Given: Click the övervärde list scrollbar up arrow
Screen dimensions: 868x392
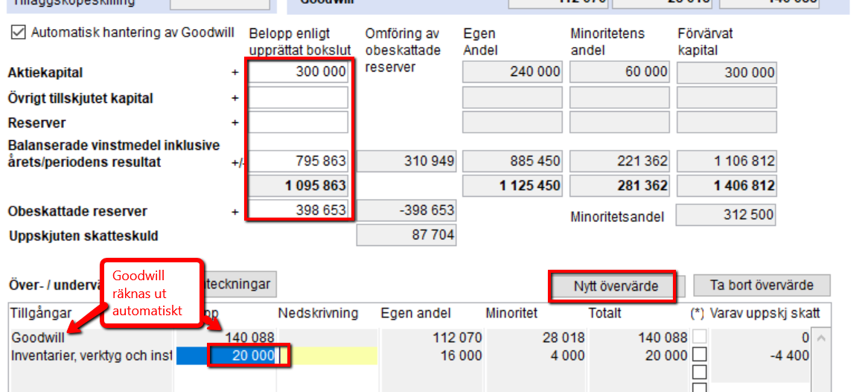Looking at the screenshot, I should click(820, 338).
